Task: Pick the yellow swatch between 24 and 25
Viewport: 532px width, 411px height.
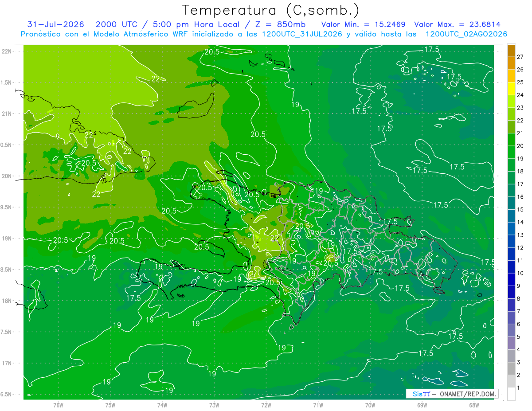Action: pos(511,89)
